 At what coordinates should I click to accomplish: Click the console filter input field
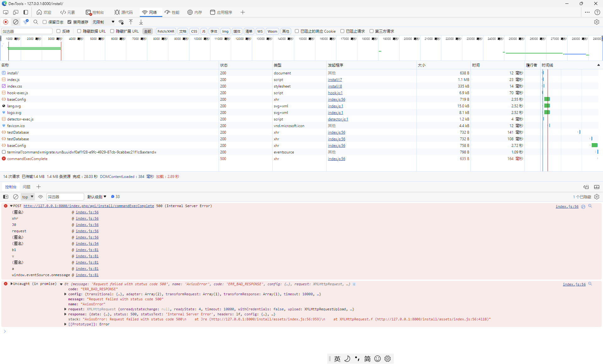[x=65, y=197]
